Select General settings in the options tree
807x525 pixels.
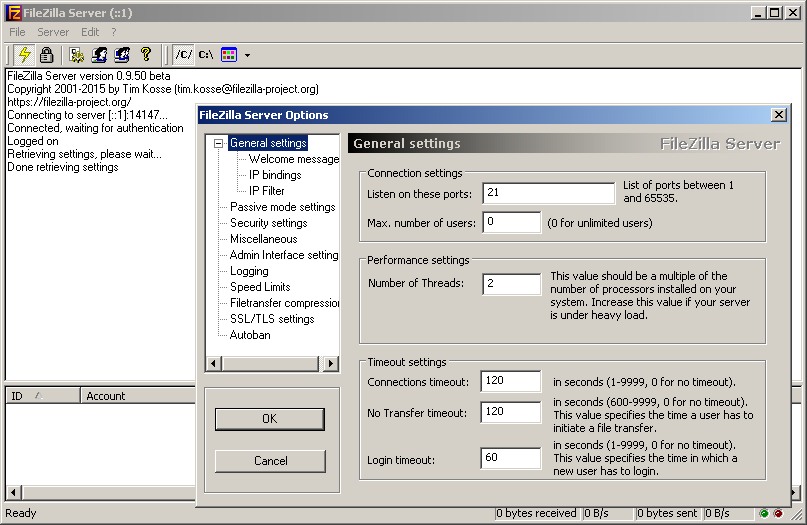(268, 143)
